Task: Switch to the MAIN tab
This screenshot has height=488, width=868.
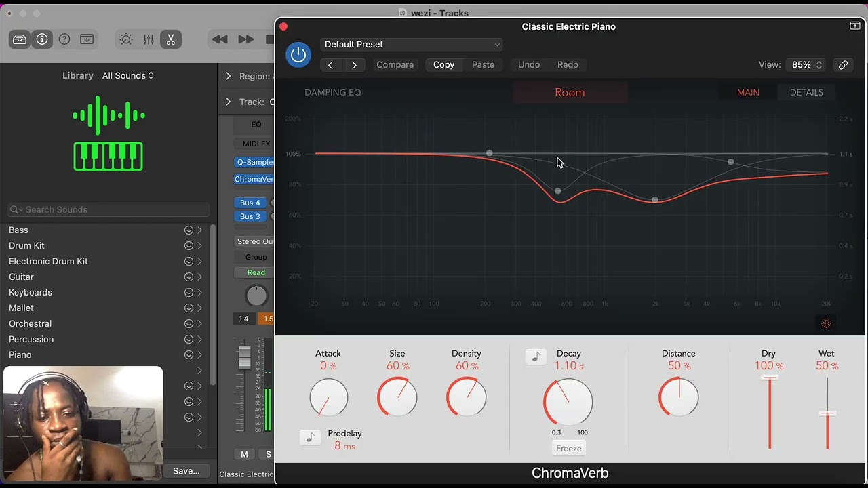Action: tap(748, 92)
